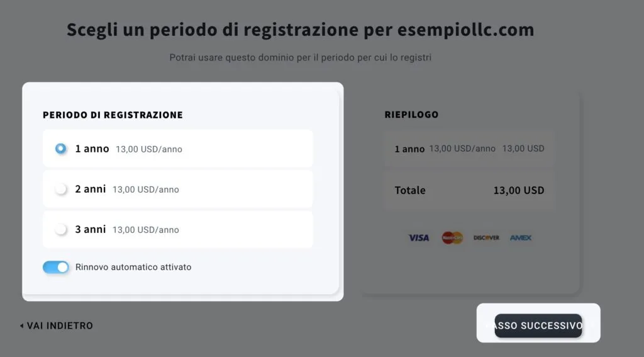Screen dimensions: 644x357
Task: Click the Riepilogo heading
Action: point(411,115)
